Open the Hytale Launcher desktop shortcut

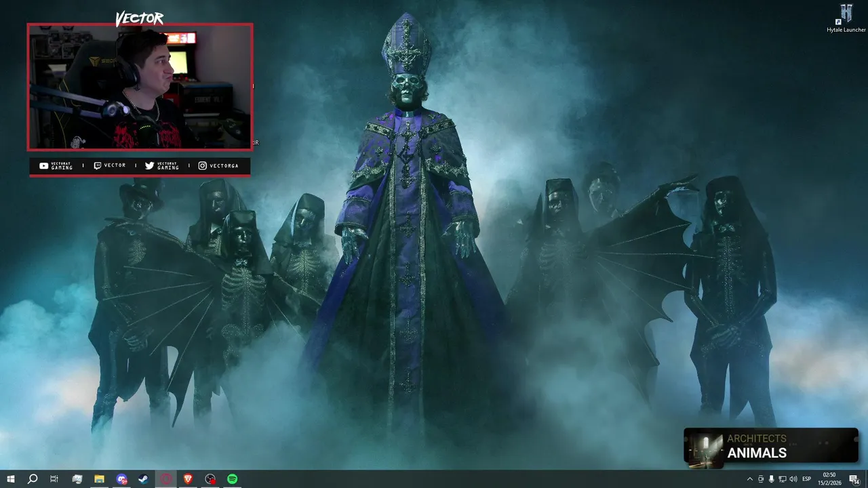point(846,18)
